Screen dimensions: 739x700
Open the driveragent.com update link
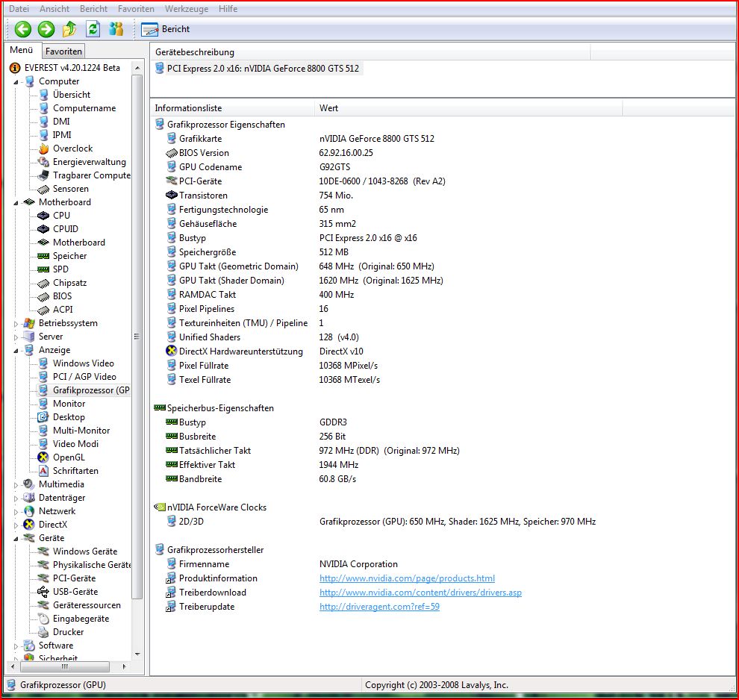(379, 606)
